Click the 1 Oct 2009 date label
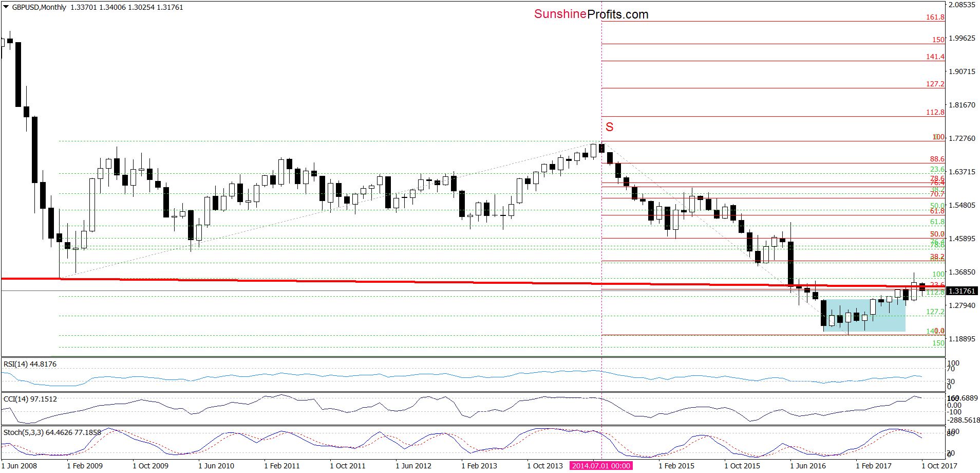The image size is (980, 473). (x=150, y=466)
